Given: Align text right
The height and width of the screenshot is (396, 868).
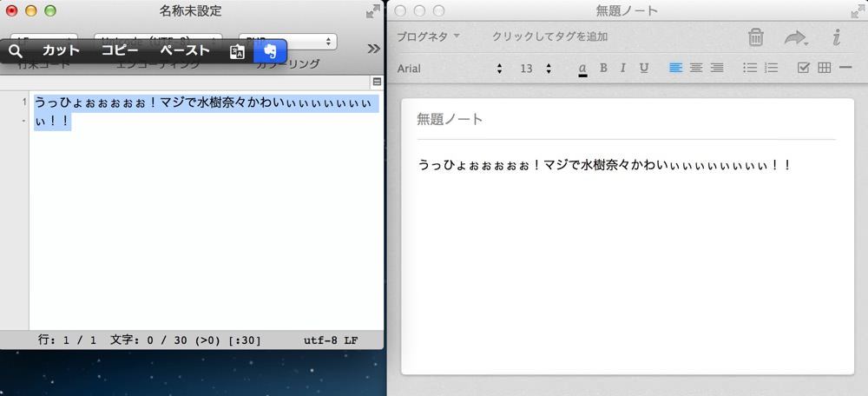Looking at the screenshot, I should (717, 68).
